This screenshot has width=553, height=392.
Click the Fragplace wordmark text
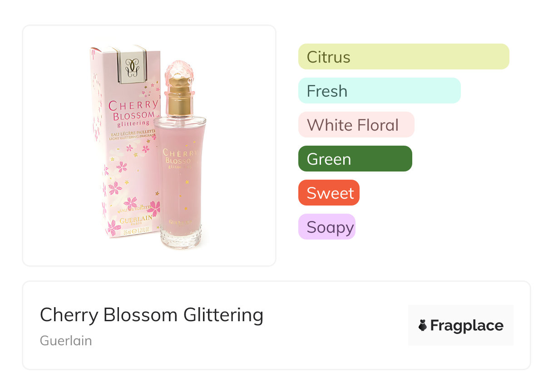(x=467, y=325)
